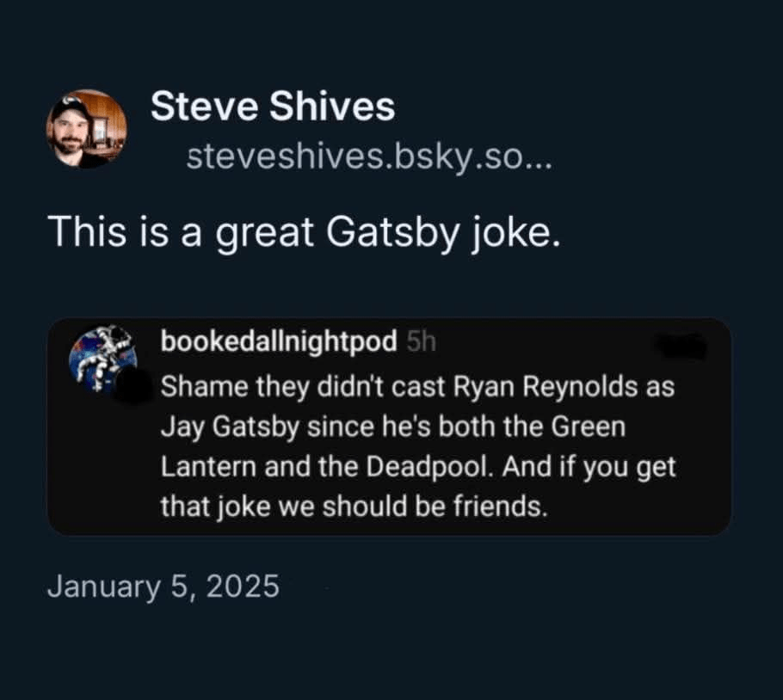This screenshot has width=783, height=700.
Task: Select the "This is a great Gatsby joke." text
Action: (x=305, y=234)
